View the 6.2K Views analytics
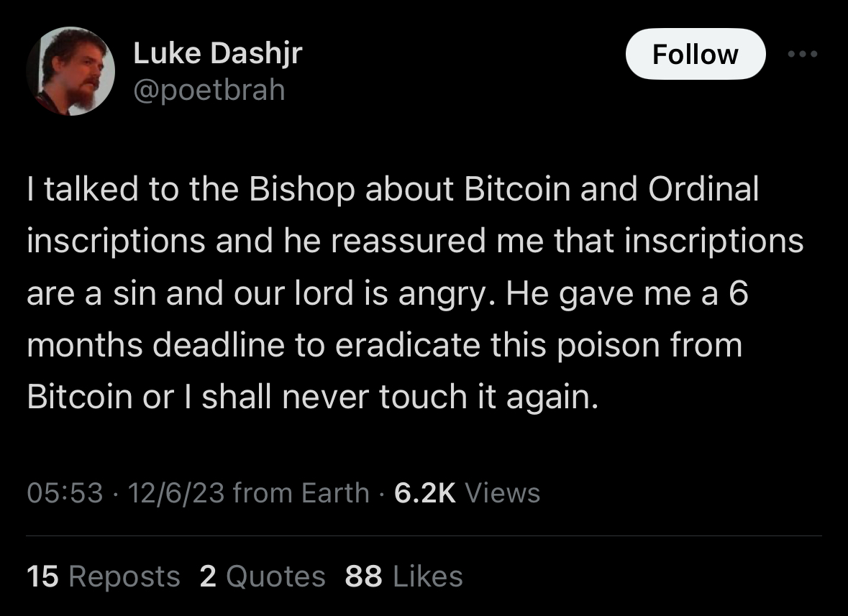 click(x=468, y=493)
